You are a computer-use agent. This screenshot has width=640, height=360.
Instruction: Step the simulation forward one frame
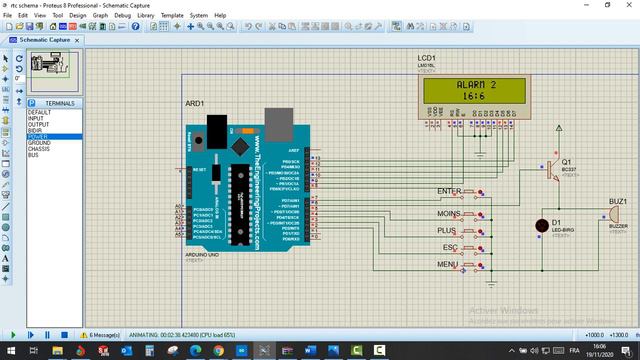pyautogui.click(x=31, y=335)
